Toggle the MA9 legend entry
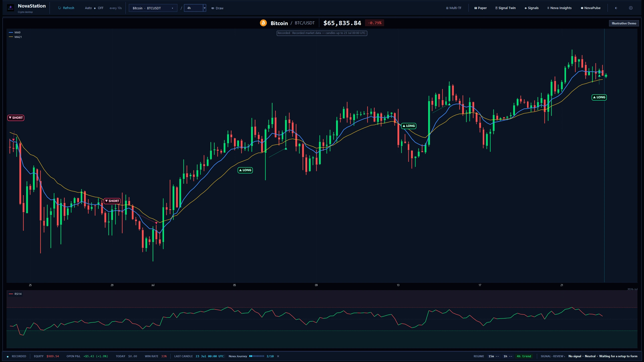Viewport: 644px width, 362px height. pyautogui.click(x=15, y=32)
